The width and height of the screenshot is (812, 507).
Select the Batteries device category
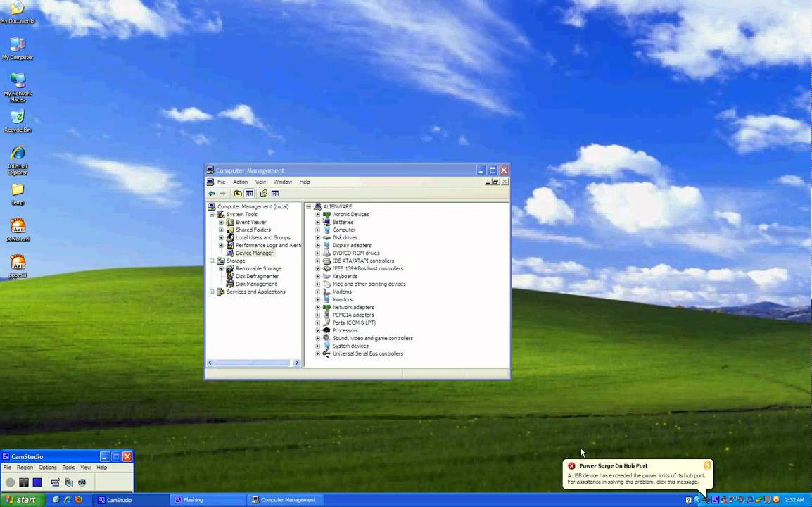coord(343,222)
